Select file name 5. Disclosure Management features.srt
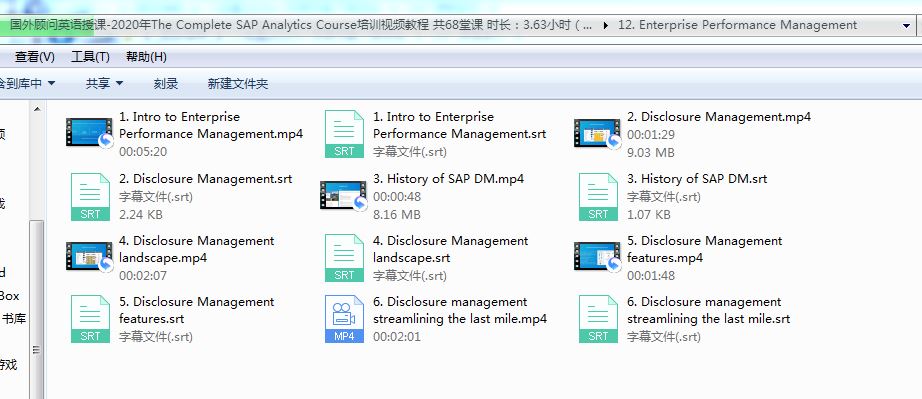The height and width of the screenshot is (399, 922). 196,310
